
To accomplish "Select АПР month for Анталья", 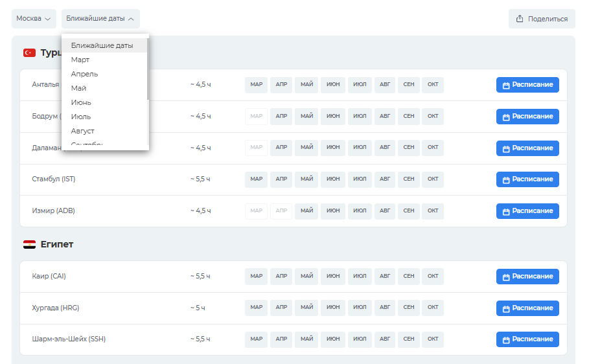I will click(281, 84).
